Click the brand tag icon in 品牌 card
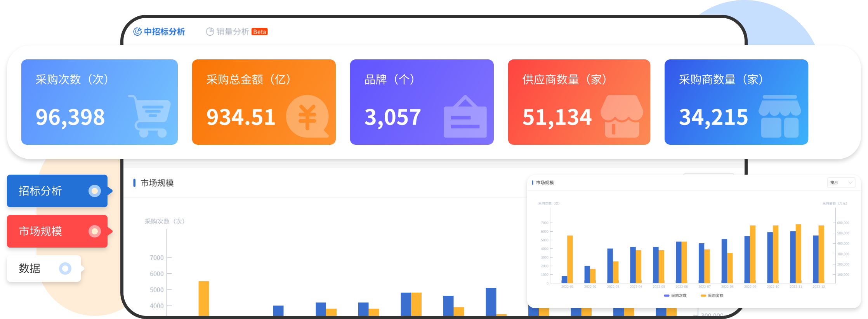The width and height of the screenshot is (868, 319). 465,116
